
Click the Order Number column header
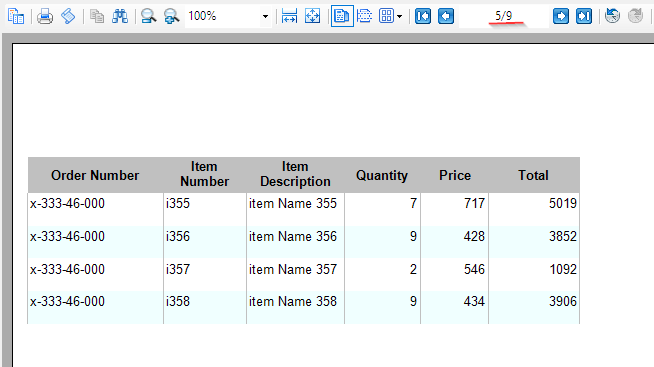(x=95, y=175)
